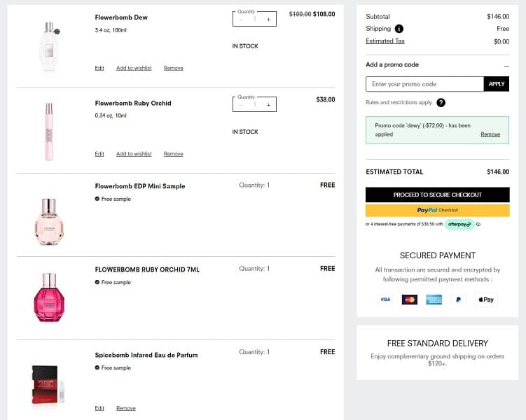526x420 pixels.
Task: Add Flowerbomb Dew to wishlist
Action: pyautogui.click(x=134, y=68)
